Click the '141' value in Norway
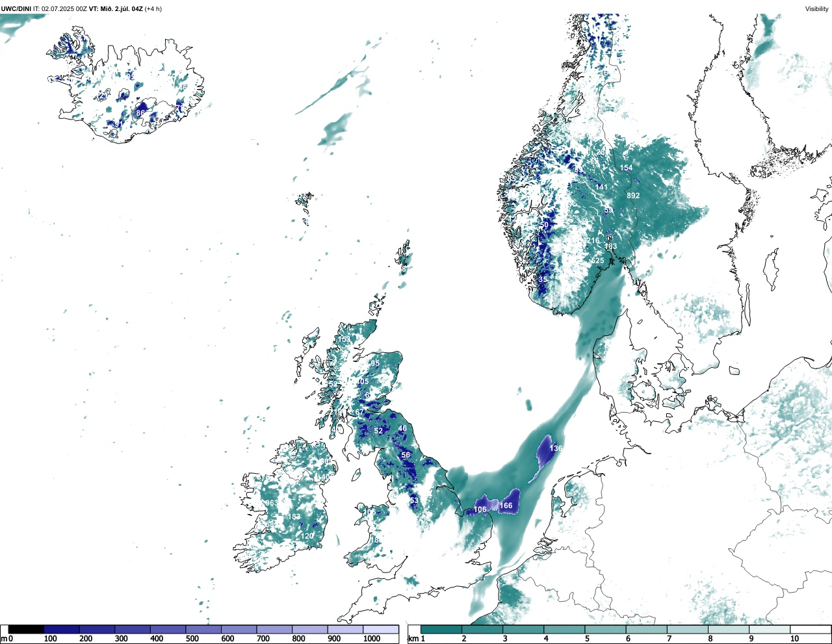The width and height of the screenshot is (832, 644). tap(602, 187)
